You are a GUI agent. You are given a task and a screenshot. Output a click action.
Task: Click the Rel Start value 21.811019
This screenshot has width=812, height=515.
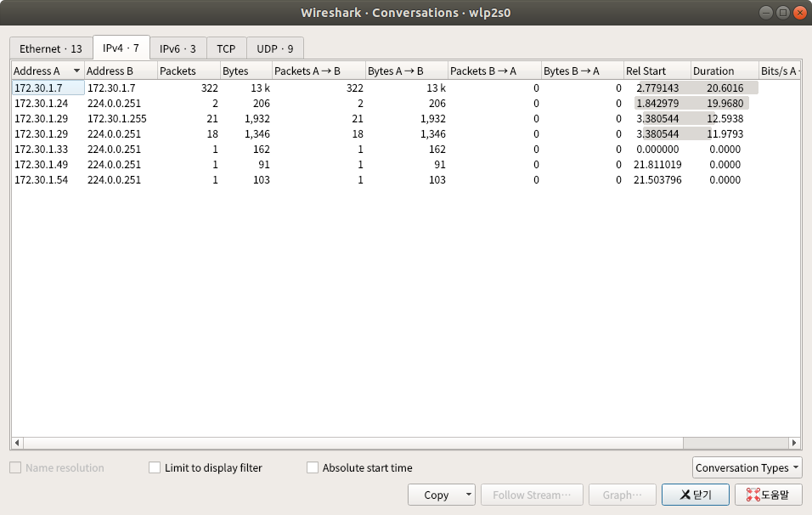pyautogui.click(x=657, y=165)
